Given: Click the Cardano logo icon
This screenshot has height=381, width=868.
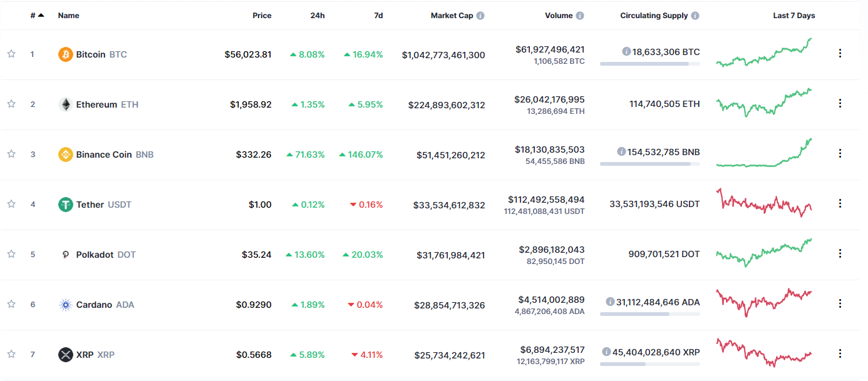Looking at the screenshot, I should pos(66,305).
